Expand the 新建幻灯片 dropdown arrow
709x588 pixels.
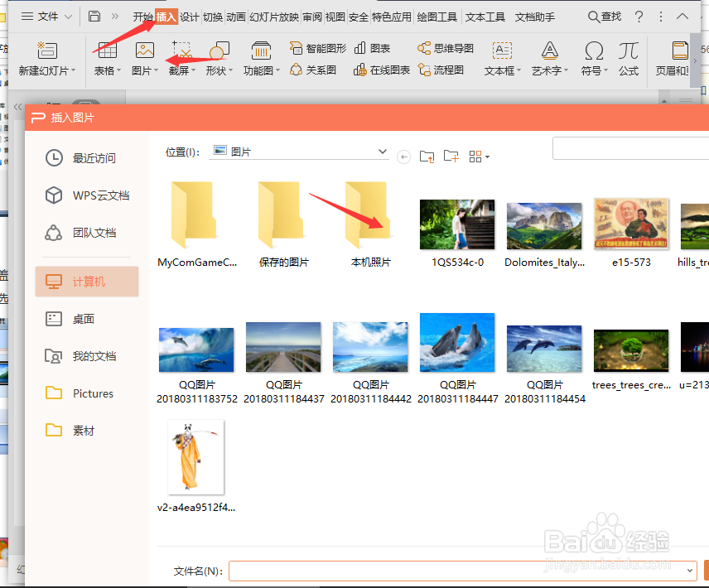73,70
